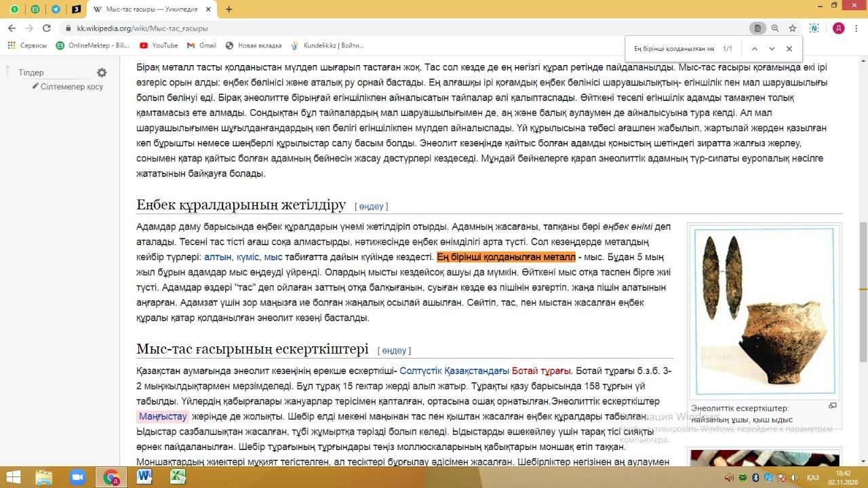Click the find-in-page search text field
The width and height of the screenshot is (868, 488).
tap(673, 49)
